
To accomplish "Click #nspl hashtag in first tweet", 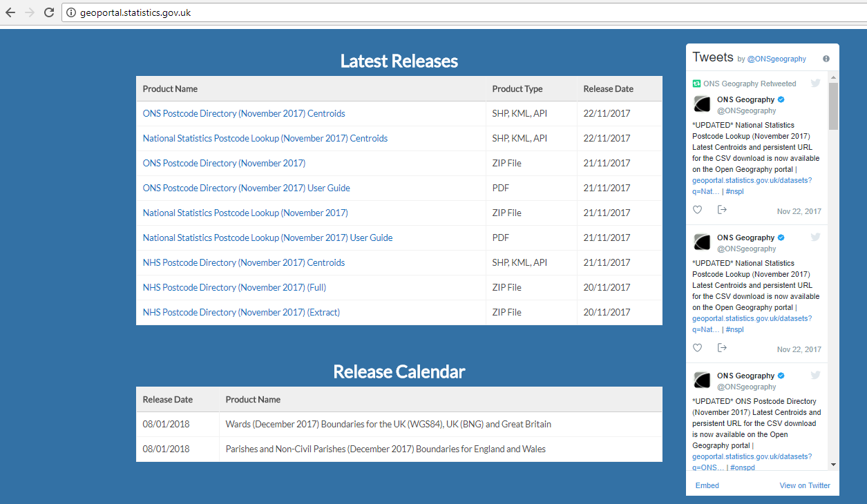I will [x=735, y=191].
